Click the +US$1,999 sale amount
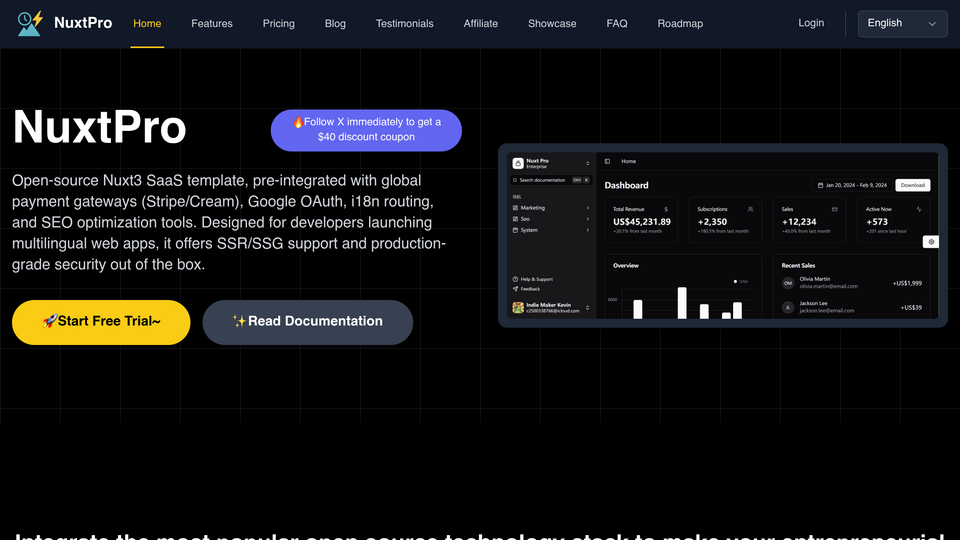Viewport: 960px width, 540px height. [907, 283]
